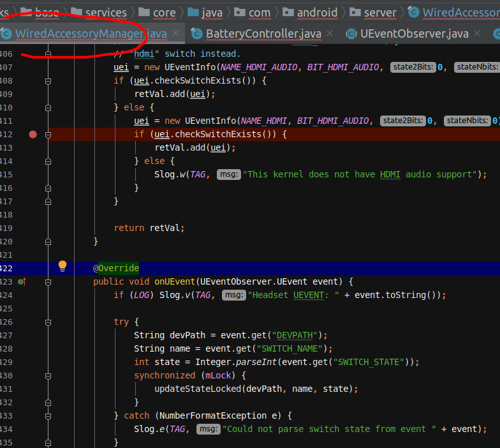Click the msg hint on the Slog.w line
Image resolution: width=500 pixels, height=448 pixels.
[228, 174]
